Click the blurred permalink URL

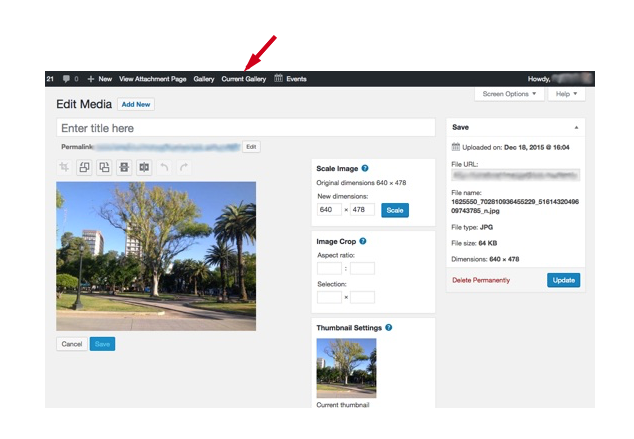click(x=167, y=147)
